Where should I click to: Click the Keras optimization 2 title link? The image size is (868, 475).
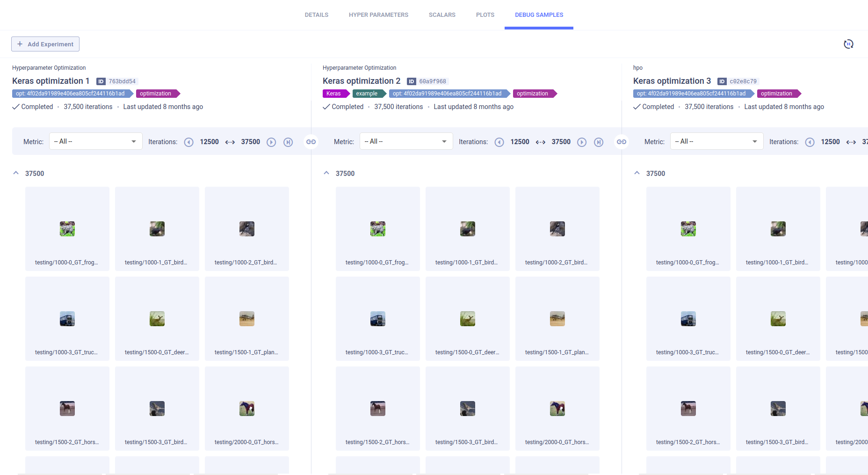coord(361,81)
